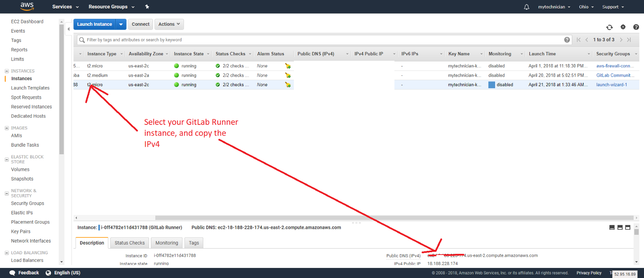
Task: Click the search filter help icon
Action: pyautogui.click(x=567, y=40)
